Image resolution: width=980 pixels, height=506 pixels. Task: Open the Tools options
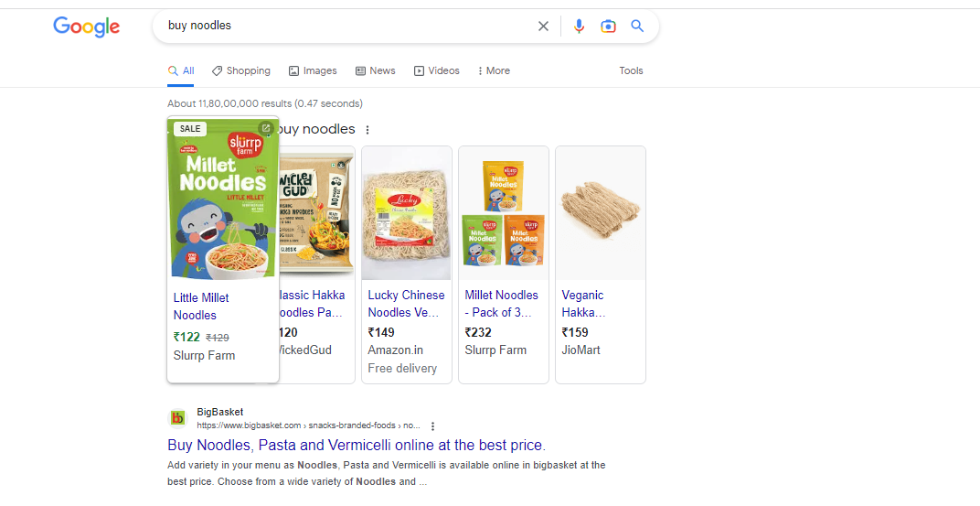[631, 70]
